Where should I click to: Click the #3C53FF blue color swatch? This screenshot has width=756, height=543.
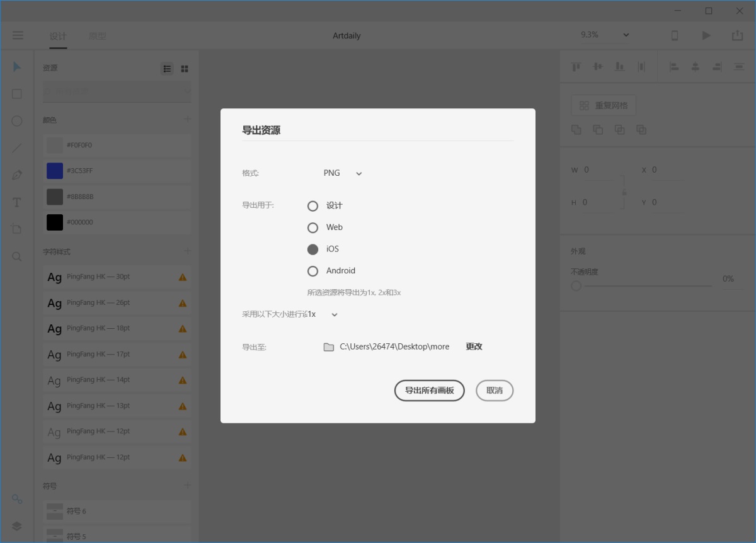(55, 171)
